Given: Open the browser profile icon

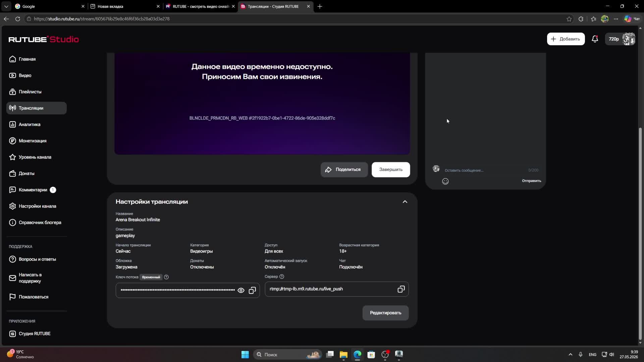Looking at the screenshot, I should 605,19.
